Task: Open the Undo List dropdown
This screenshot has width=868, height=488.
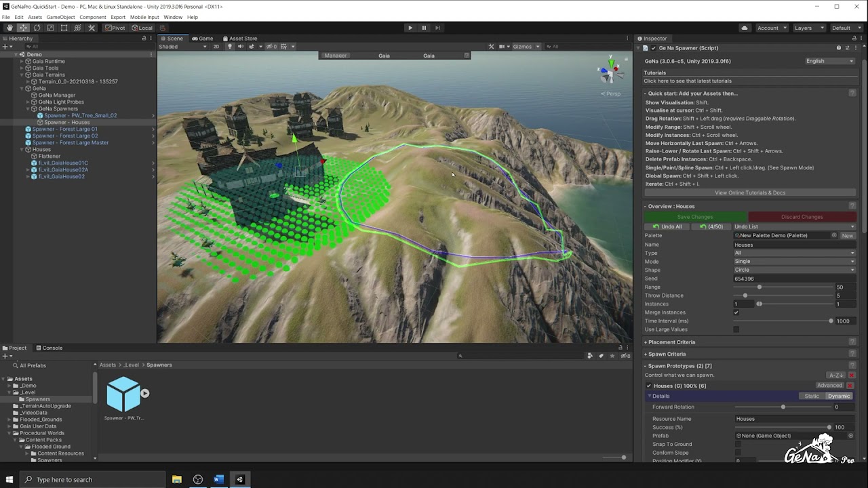Action: pyautogui.click(x=794, y=226)
